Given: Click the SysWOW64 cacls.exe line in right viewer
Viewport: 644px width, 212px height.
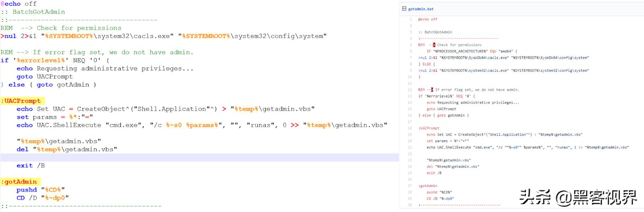Looking at the screenshot, I should [x=504, y=58].
